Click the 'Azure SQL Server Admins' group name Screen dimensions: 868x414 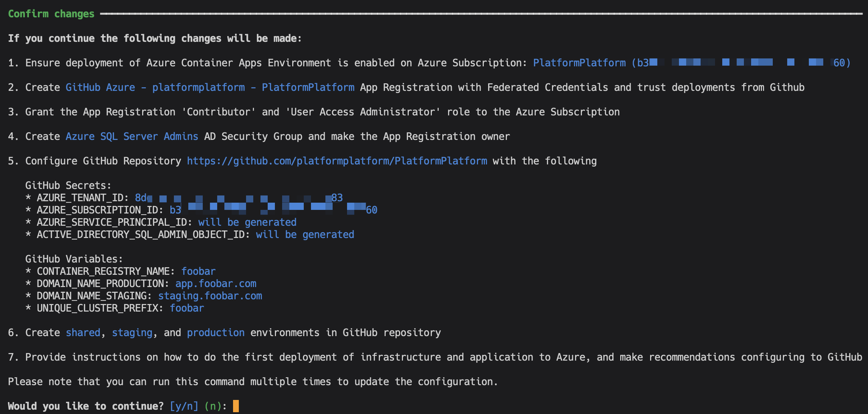click(x=132, y=136)
